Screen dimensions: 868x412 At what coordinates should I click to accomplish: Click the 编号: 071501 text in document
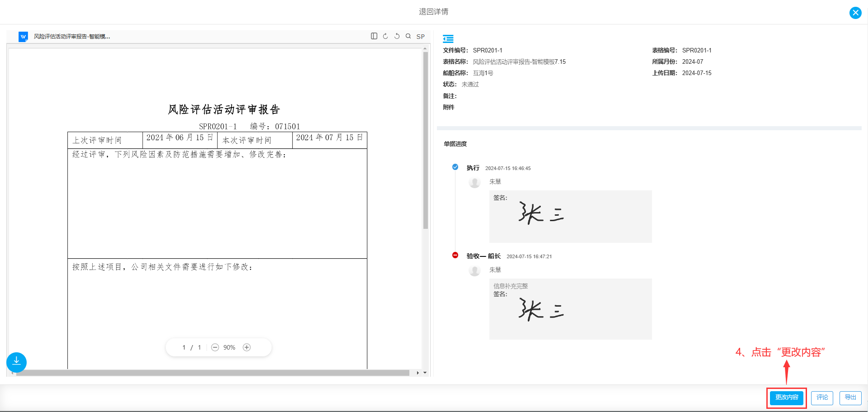[275, 127]
